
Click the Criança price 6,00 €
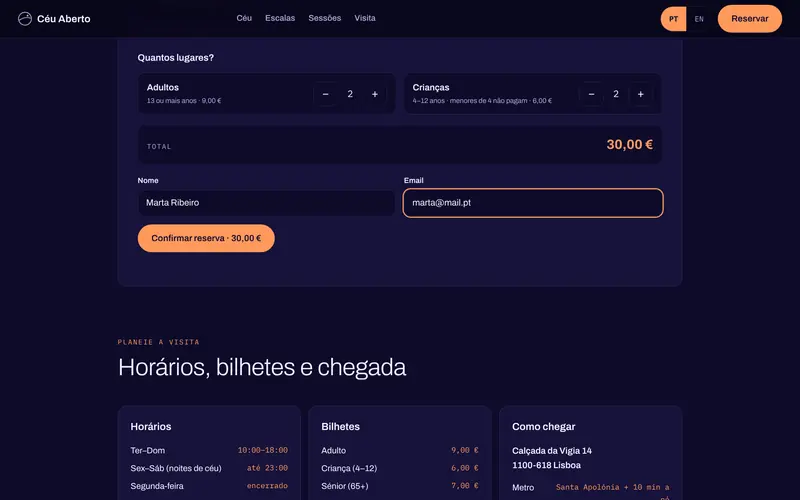tap(465, 468)
